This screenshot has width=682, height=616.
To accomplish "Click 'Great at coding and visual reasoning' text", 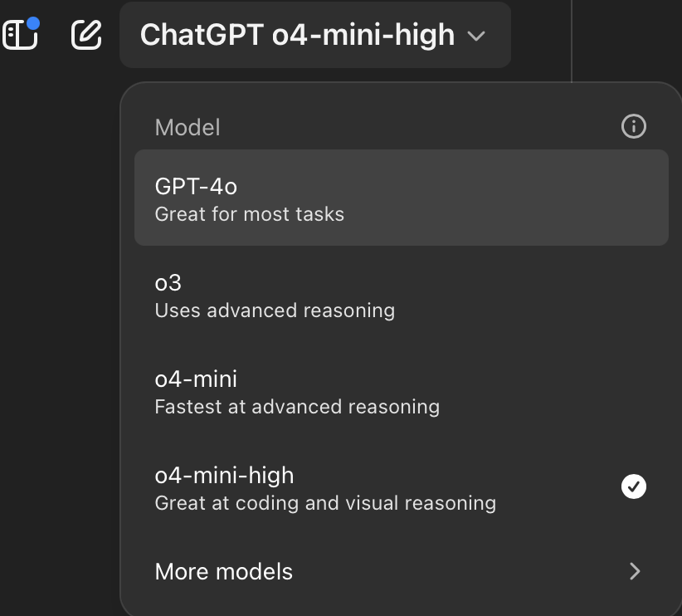I will click(x=325, y=503).
